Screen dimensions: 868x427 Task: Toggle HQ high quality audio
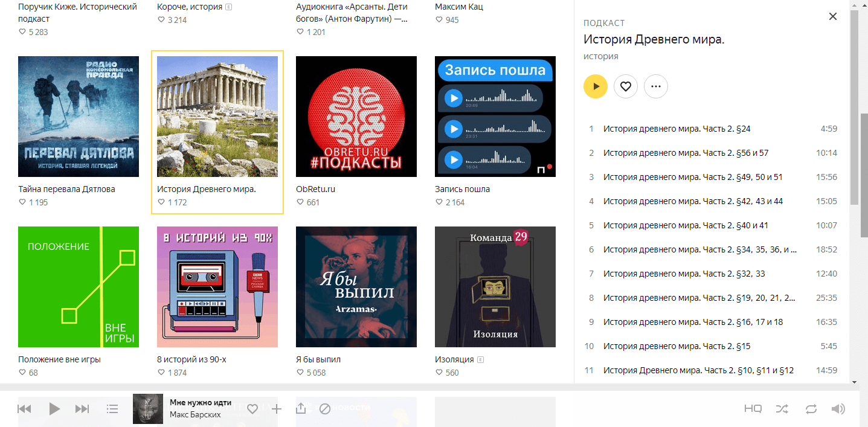(753, 409)
